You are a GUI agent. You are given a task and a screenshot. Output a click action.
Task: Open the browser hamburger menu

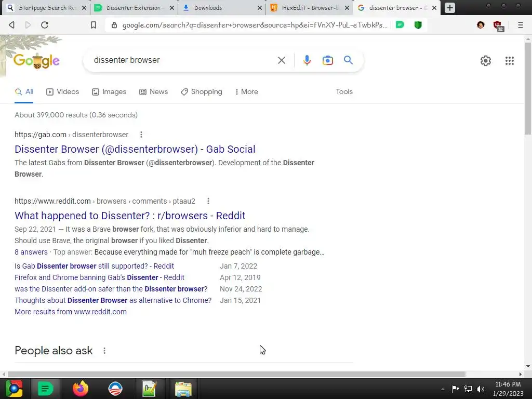(520, 25)
